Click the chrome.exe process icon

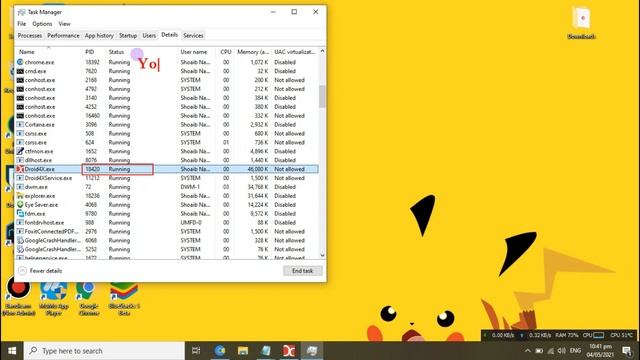pos(20,62)
